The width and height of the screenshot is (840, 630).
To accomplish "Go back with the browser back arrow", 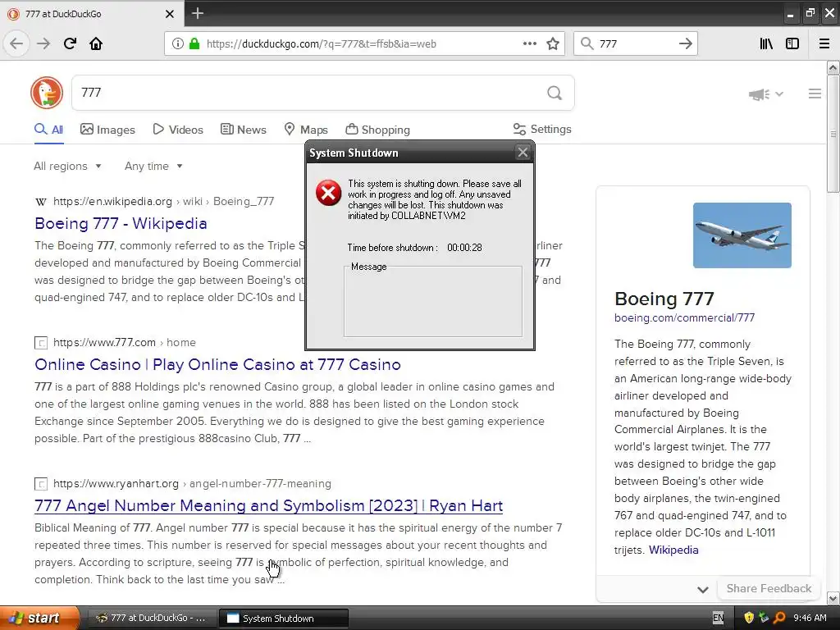I will pos(16,43).
